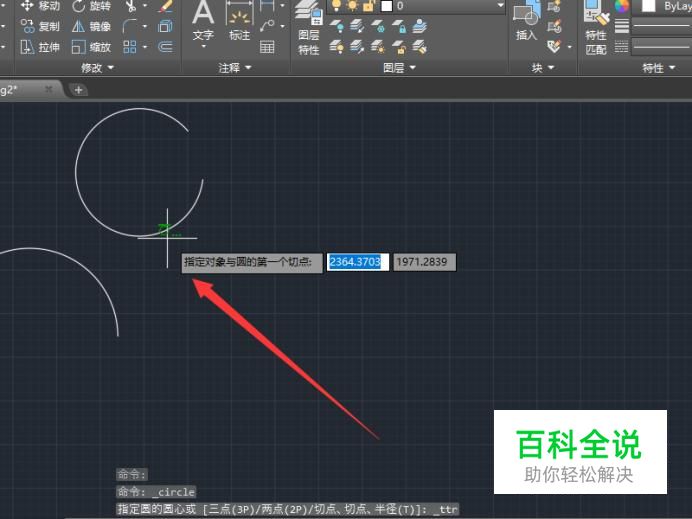The height and width of the screenshot is (519, 692).
Task: Click the Table annotation icon
Action: coord(267,47)
